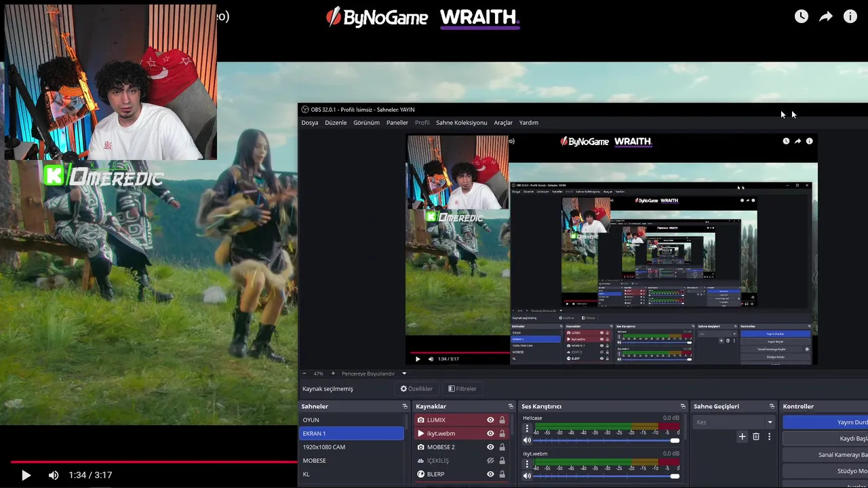868x488 pixels.
Task: Zoom out the OBS preview (minus)
Action: click(x=304, y=373)
